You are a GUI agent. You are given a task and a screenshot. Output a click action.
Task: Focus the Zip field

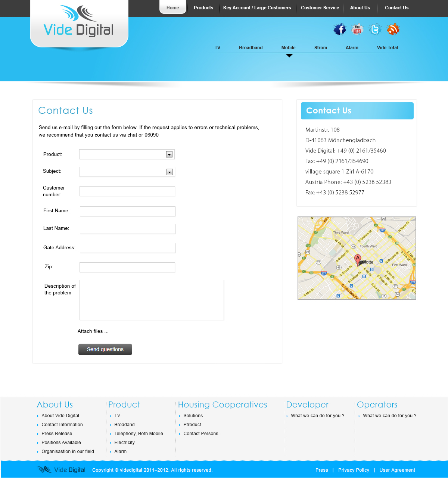127,267
